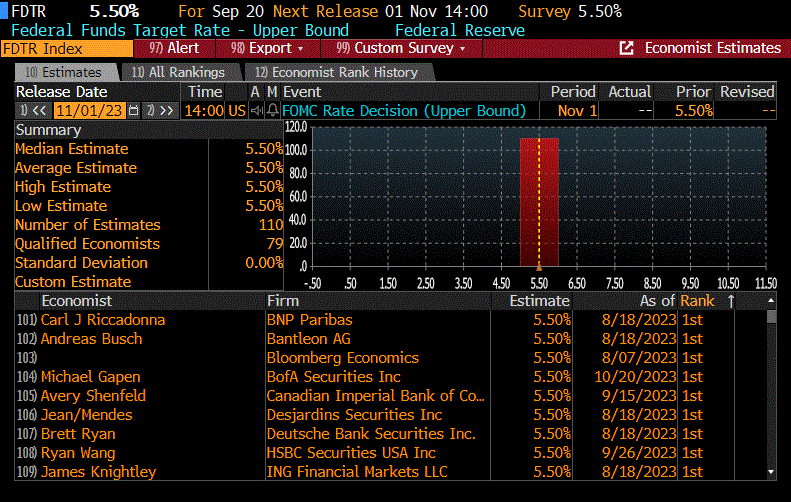Viewport: 791px width, 502px height.
Task: Go to previous release with << arrows
Action: [34, 110]
